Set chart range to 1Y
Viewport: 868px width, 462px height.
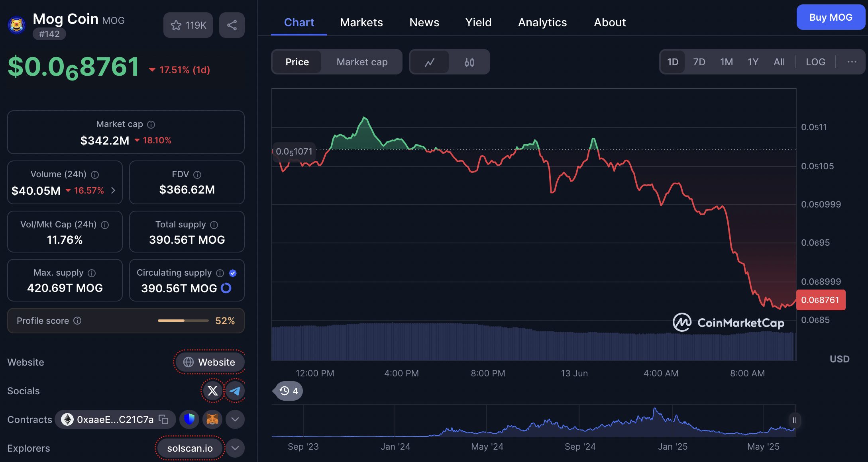753,62
